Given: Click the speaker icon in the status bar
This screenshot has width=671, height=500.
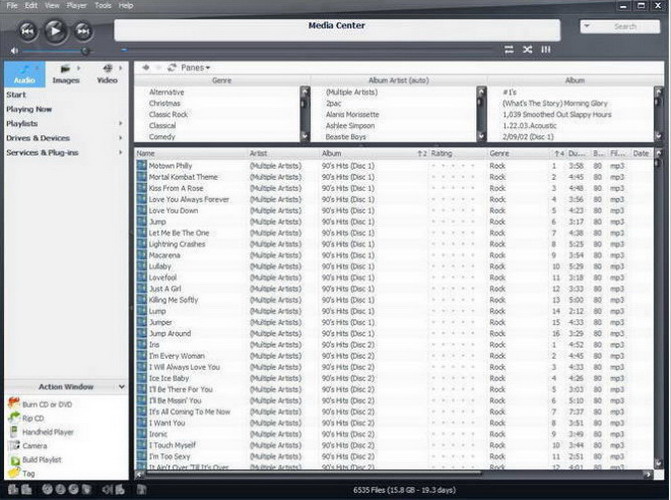Looking at the screenshot, I should click(106, 489).
